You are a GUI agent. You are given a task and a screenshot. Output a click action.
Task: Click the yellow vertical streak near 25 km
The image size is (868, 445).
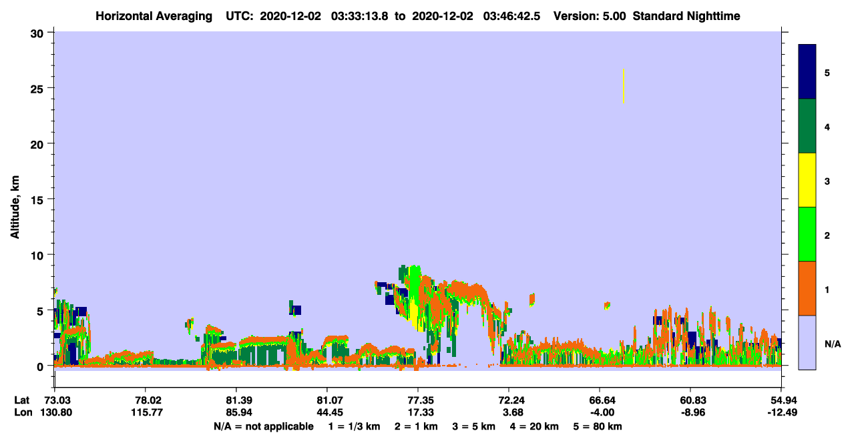click(x=624, y=86)
